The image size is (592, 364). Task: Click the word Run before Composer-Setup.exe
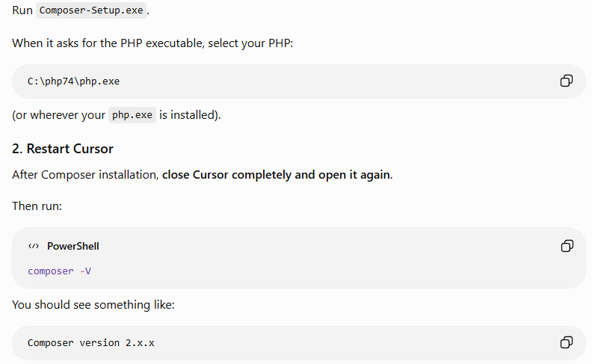tap(22, 10)
